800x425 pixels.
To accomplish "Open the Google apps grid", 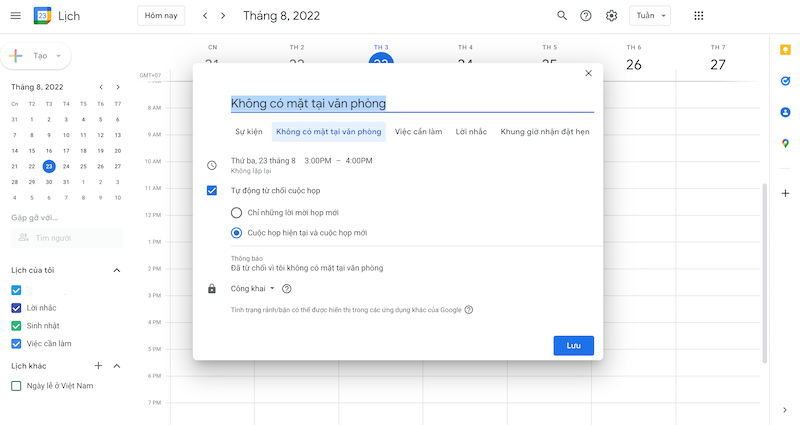I will point(698,16).
